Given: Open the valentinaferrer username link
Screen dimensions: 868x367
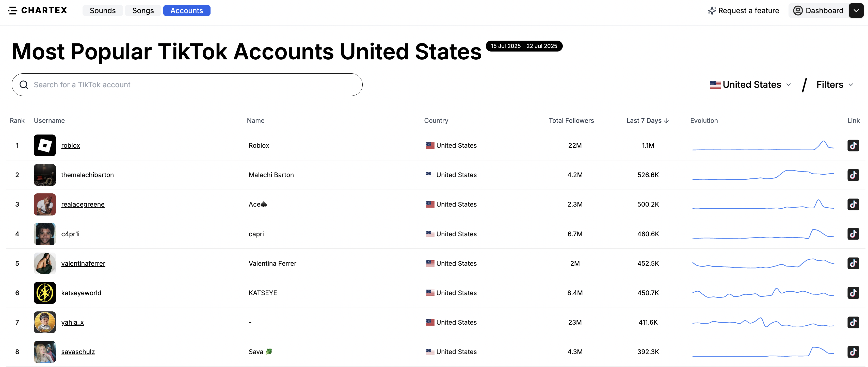Looking at the screenshot, I should [83, 263].
